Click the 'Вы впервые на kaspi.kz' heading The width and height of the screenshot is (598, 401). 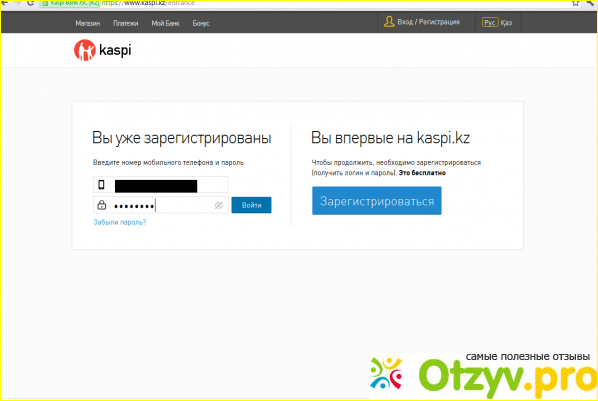[x=390, y=138]
